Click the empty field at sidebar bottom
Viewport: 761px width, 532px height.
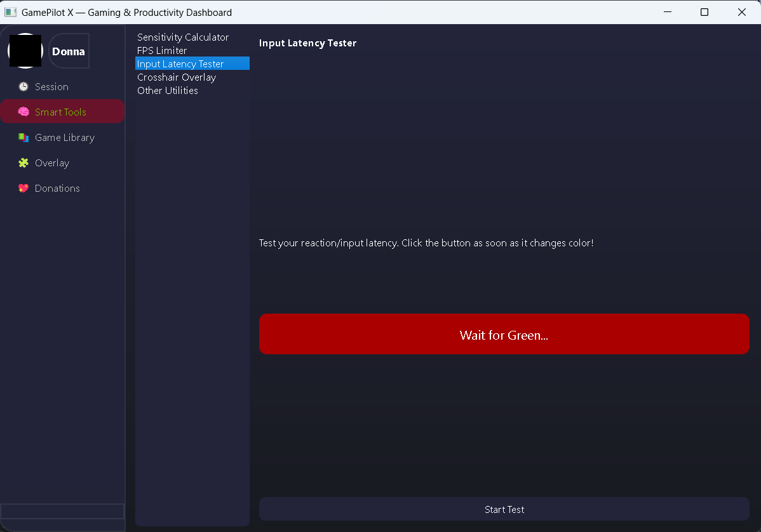pyautogui.click(x=62, y=512)
